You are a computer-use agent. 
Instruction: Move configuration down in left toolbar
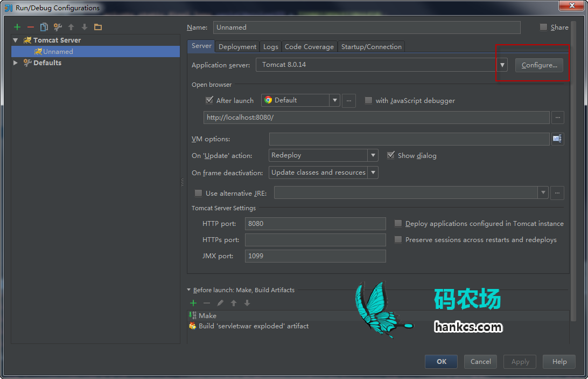[x=85, y=27]
